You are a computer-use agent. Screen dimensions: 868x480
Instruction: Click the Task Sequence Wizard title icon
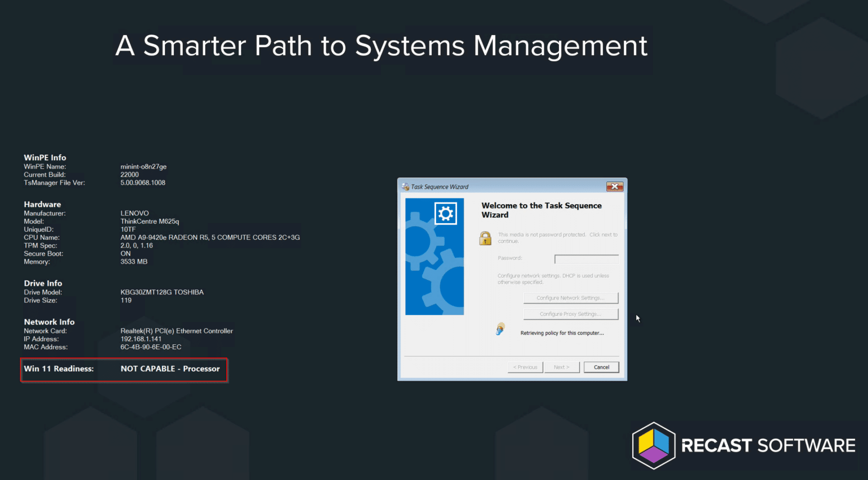pyautogui.click(x=406, y=187)
